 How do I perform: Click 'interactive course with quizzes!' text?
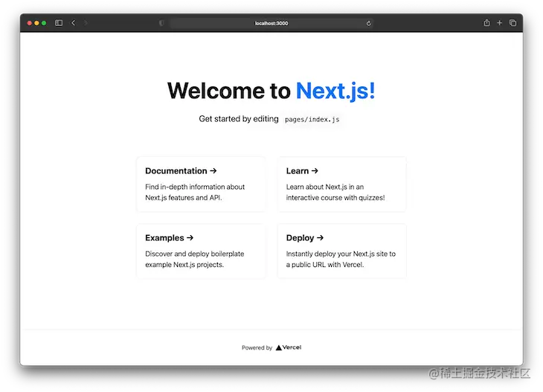click(x=335, y=197)
